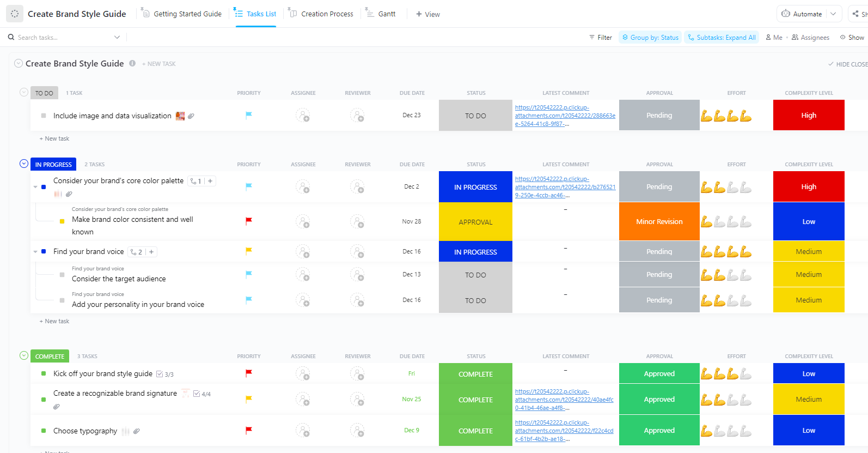Click reviewer icon for Kick off task
The image size is (868, 453).
tap(357, 374)
